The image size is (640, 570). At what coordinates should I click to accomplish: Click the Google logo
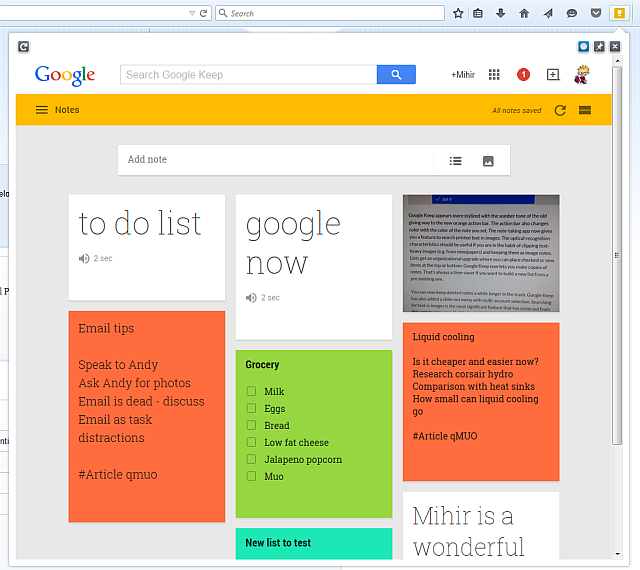pyautogui.click(x=65, y=75)
